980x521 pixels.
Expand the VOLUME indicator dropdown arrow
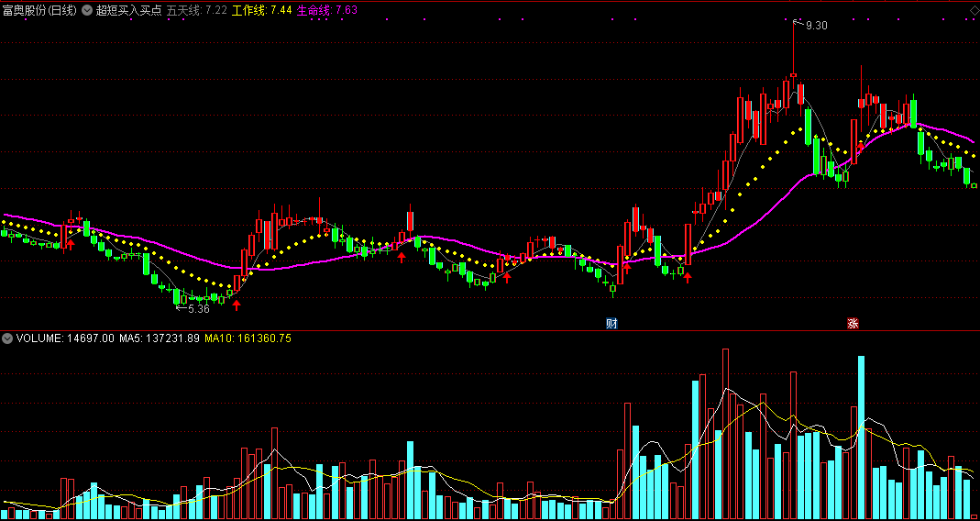click(7, 338)
